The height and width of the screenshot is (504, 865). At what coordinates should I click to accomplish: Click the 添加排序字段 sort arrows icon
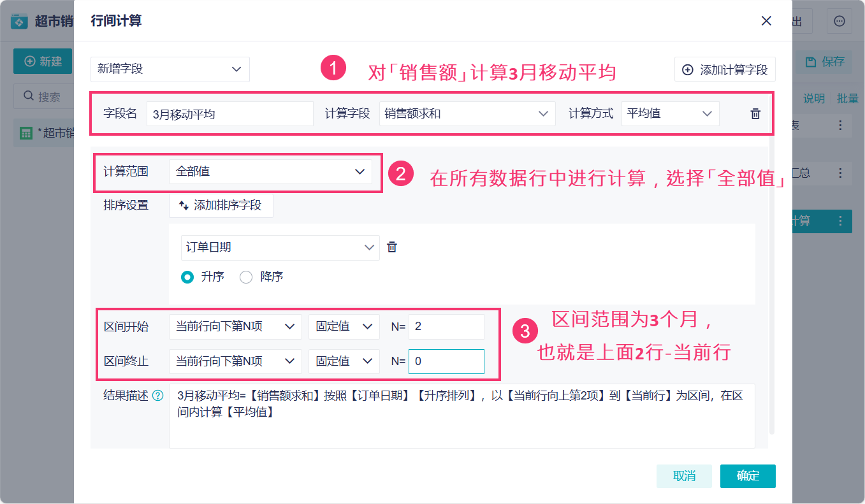(184, 206)
